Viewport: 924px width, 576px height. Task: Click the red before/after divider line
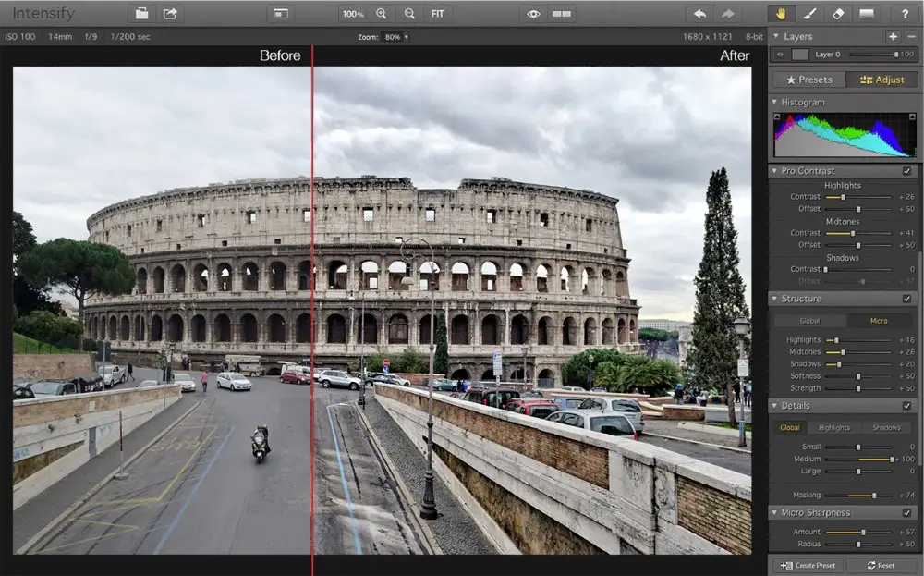[312, 310]
